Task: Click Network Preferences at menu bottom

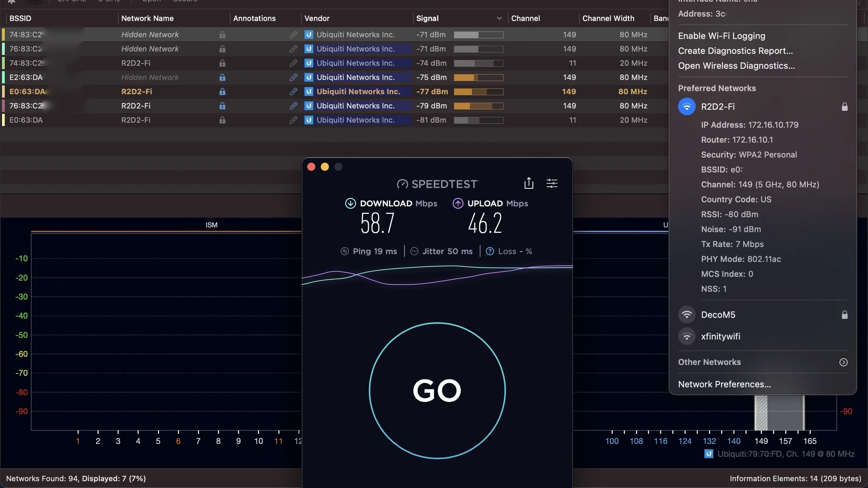Action: click(x=724, y=384)
